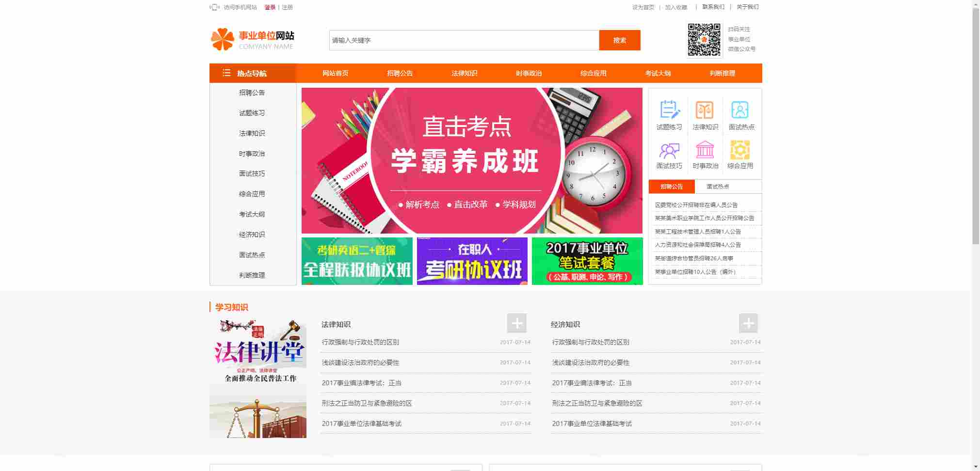Click the page vertical scrollbar thumb

pyautogui.click(x=976, y=126)
